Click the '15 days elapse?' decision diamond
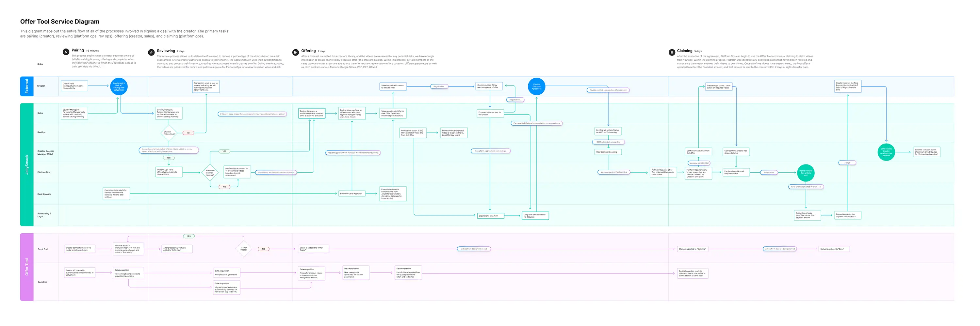 point(243,249)
